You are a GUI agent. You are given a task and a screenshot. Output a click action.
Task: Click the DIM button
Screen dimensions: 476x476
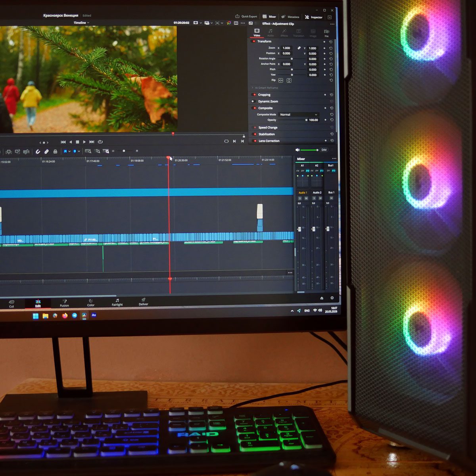point(324,150)
